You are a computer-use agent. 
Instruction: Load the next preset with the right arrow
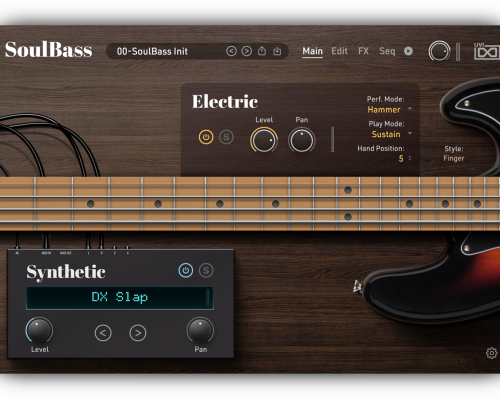pos(247,51)
